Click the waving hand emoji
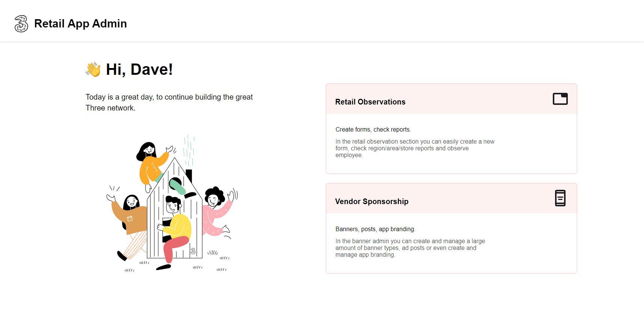The image size is (644, 333). coord(93,70)
